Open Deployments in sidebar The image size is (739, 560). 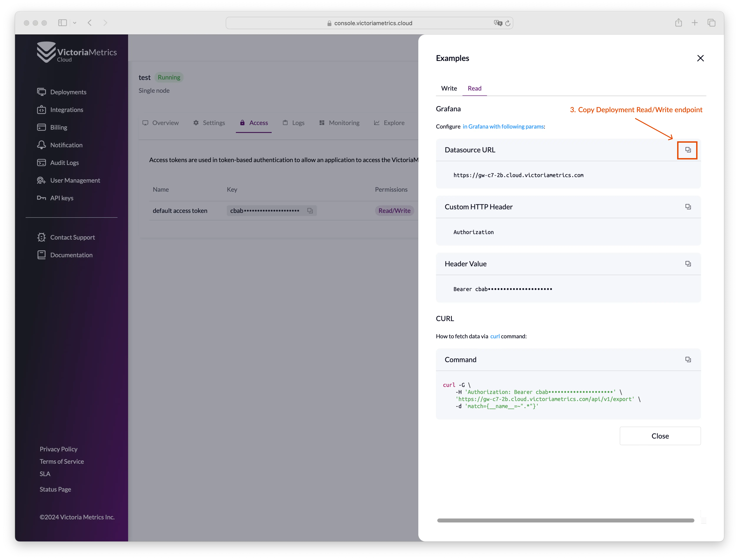pyautogui.click(x=62, y=92)
